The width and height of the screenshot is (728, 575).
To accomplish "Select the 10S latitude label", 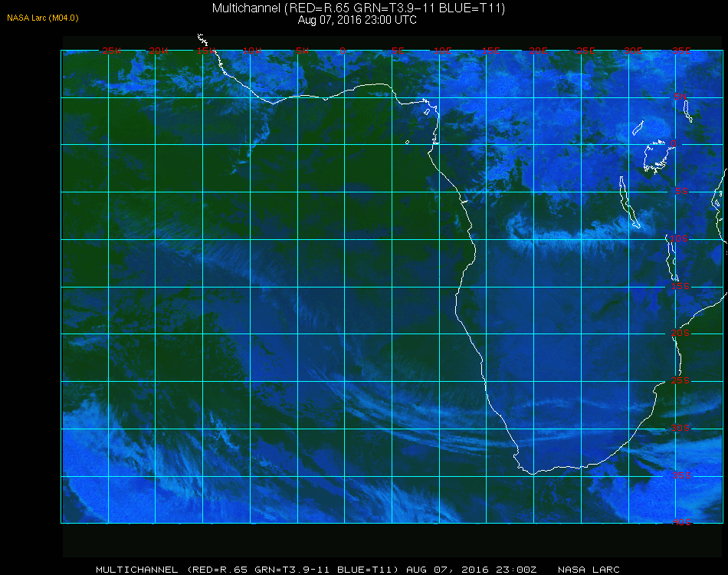I will click(x=679, y=238).
